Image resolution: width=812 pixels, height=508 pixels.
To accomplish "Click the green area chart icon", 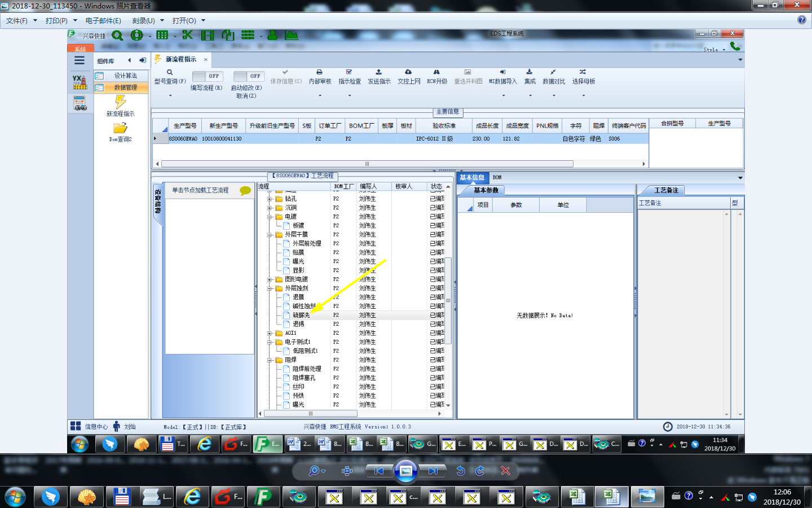I will point(292,35).
